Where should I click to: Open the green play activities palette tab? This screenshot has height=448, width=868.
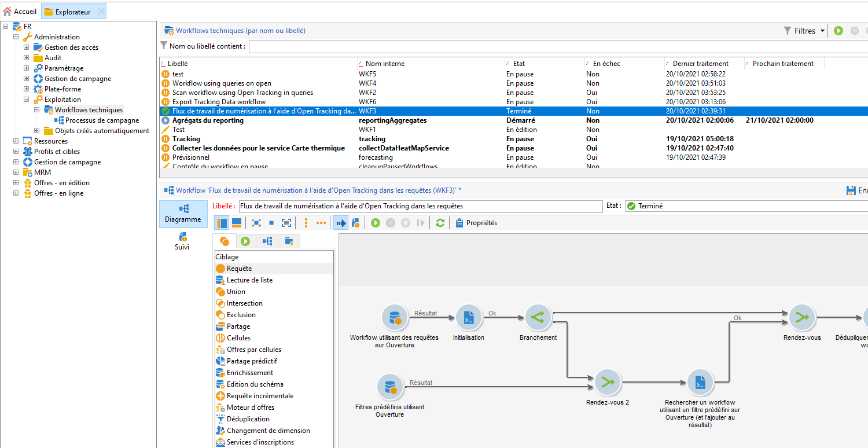[x=245, y=241]
